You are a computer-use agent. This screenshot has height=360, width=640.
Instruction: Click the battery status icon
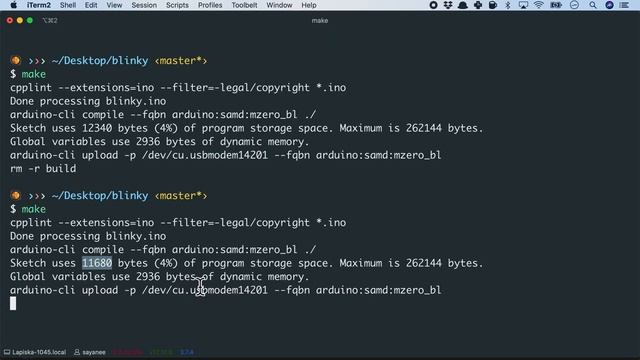coord(556,5)
